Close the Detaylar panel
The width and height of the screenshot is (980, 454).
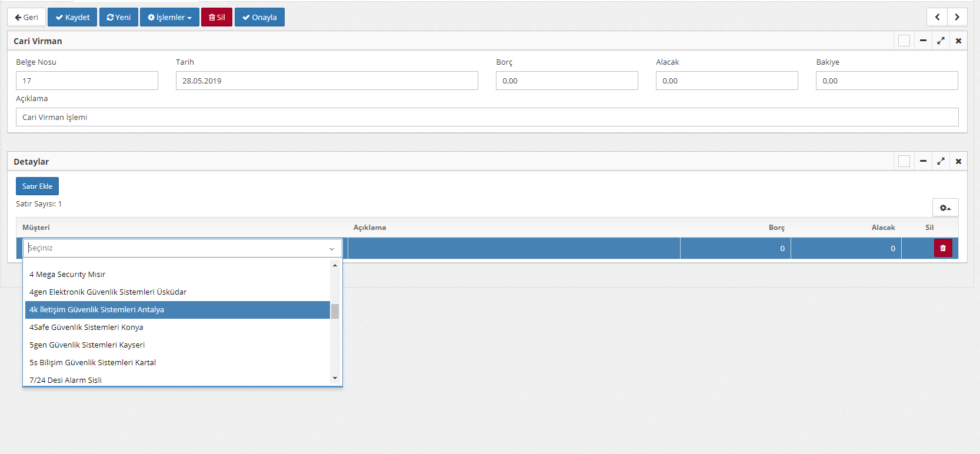(x=958, y=161)
